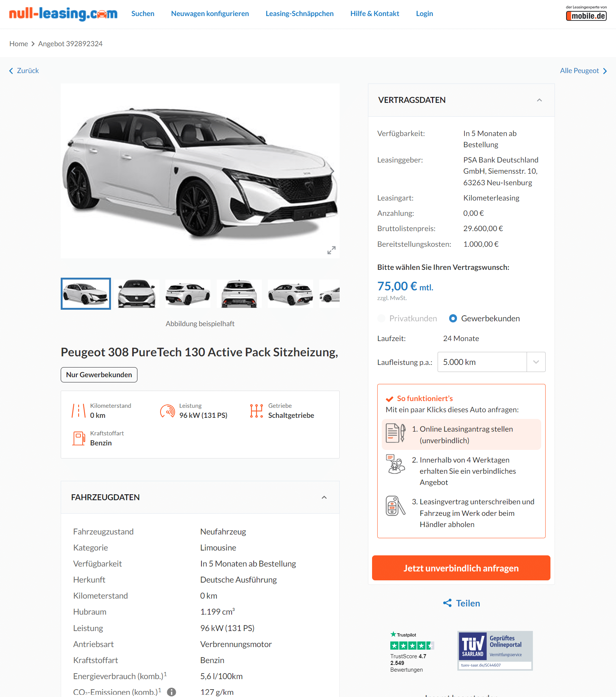Click the Neufahrzeug value
The width and height of the screenshot is (616, 697).
223,532
